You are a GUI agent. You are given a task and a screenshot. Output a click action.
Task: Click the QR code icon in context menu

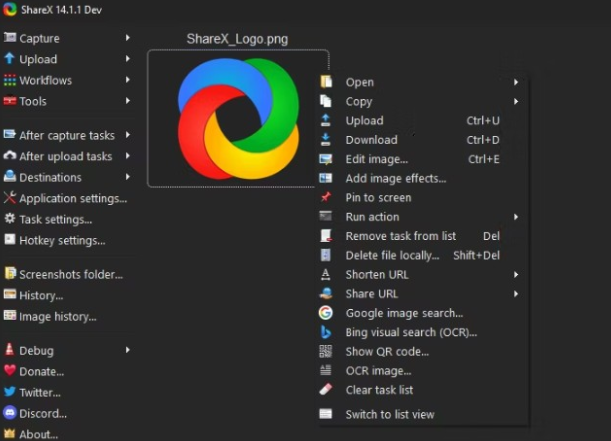326,351
